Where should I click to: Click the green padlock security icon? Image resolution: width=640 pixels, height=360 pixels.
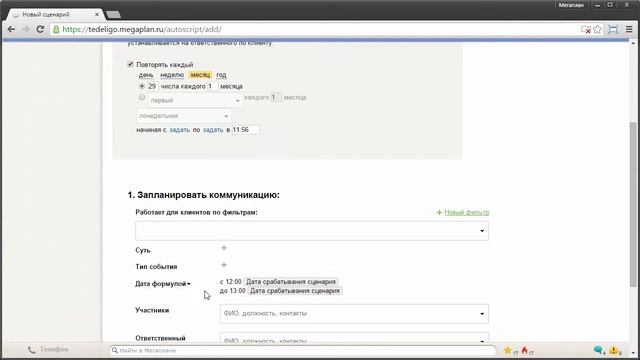pyautogui.click(x=56, y=29)
